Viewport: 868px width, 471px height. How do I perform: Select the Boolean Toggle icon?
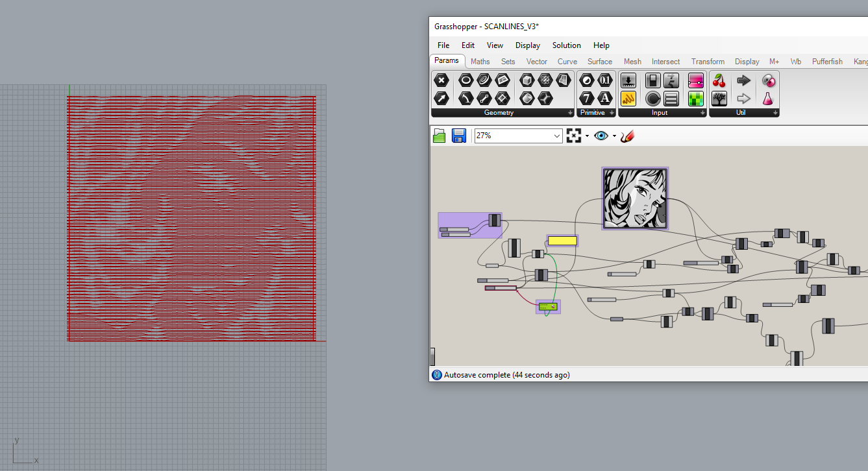(652, 80)
